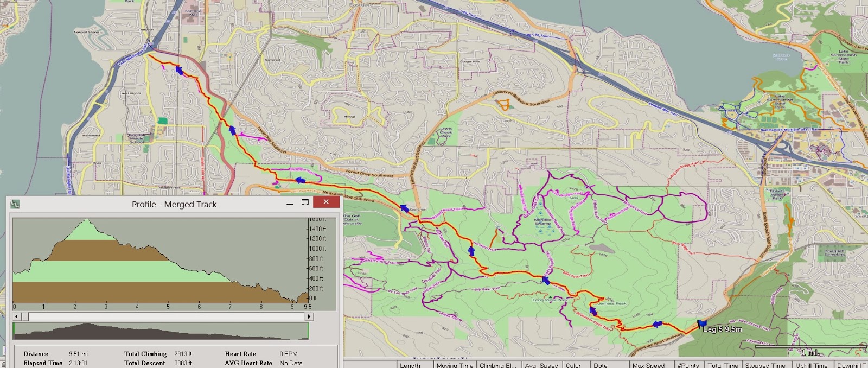Click the 'Long View Peak' map label
This screenshot has width=868, height=368.
(550, 300)
